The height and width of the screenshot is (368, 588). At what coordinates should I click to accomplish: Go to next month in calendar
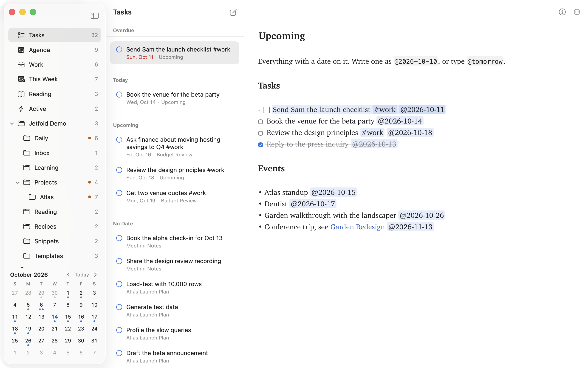[x=95, y=275]
